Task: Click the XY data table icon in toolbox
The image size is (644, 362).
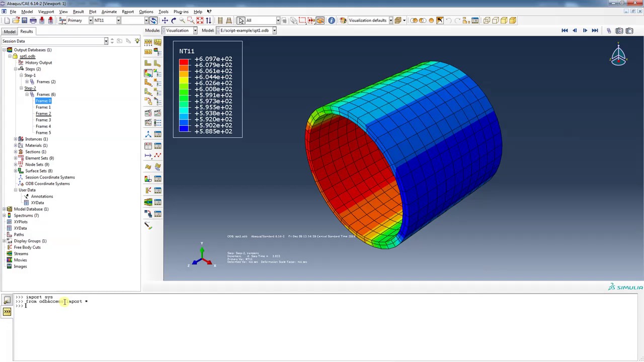Action: [x=148, y=146]
